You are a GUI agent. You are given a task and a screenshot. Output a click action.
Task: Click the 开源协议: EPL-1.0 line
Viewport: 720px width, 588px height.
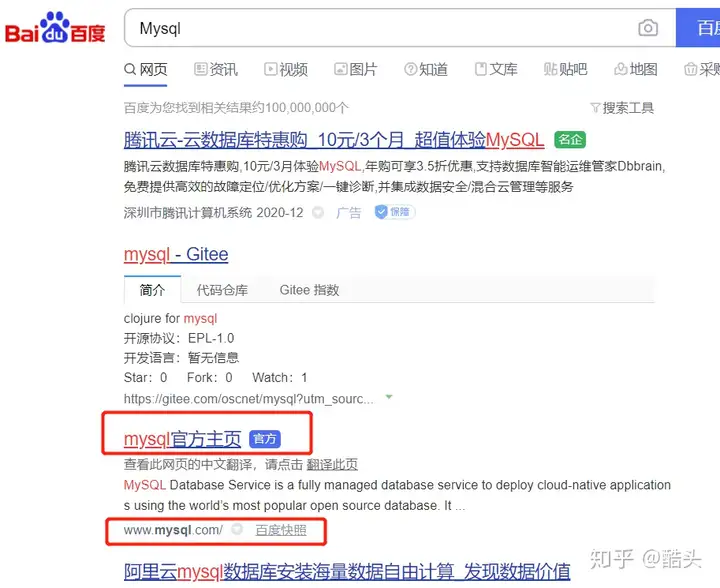(179, 338)
